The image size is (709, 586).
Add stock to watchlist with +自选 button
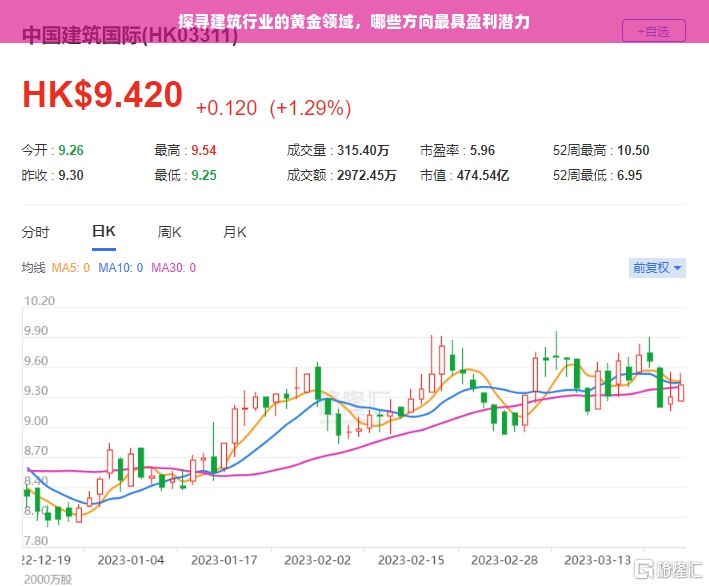tap(654, 31)
